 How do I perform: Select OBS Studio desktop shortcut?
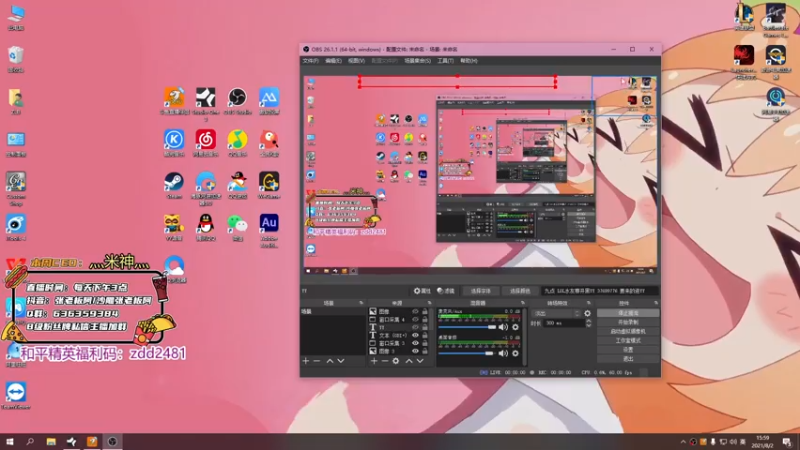pos(237,101)
